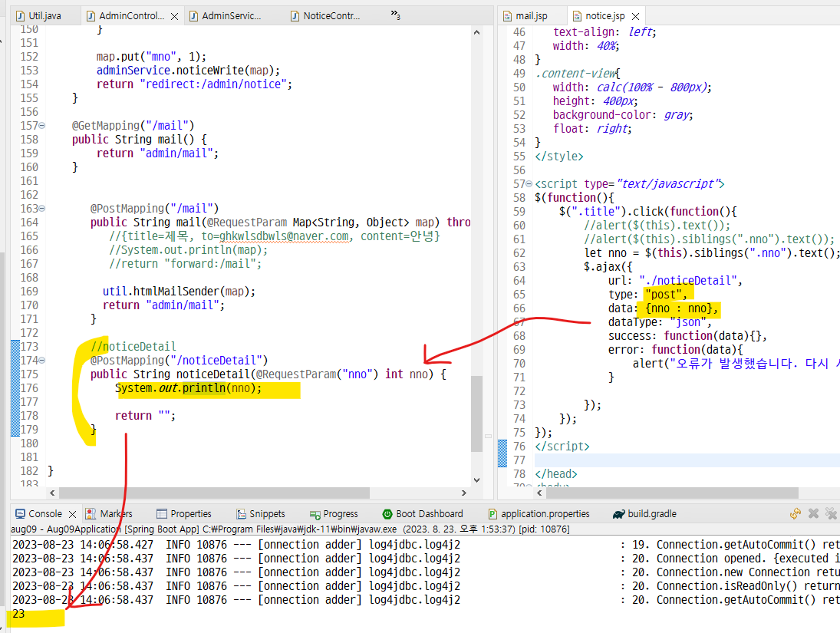Click the adminService.noticeWrite(map) line
The height and width of the screenshot is (633, 840).
click(x=188, y=71)
